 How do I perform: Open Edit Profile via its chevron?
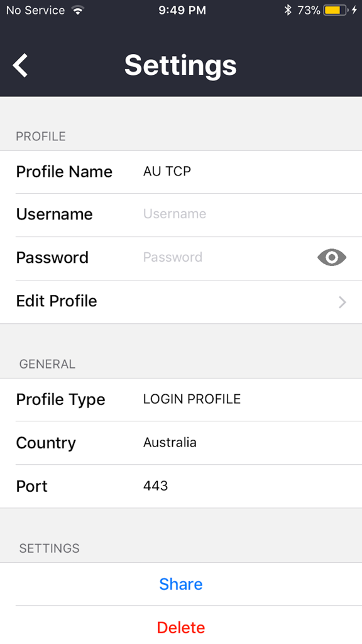point(341,303)
